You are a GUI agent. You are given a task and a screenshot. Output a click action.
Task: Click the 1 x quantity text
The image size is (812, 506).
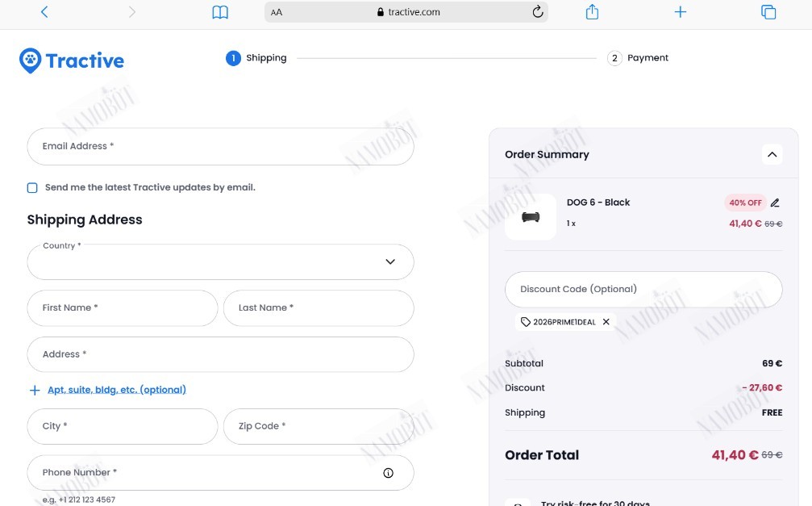[x=571, y=224]
